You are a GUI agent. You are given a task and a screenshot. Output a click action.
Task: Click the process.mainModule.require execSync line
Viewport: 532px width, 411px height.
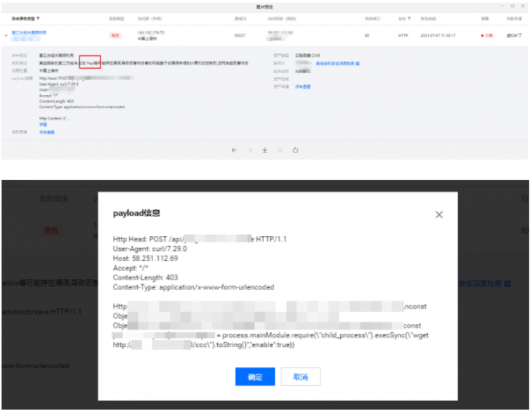pyautogui.click(x=271, y=335)
